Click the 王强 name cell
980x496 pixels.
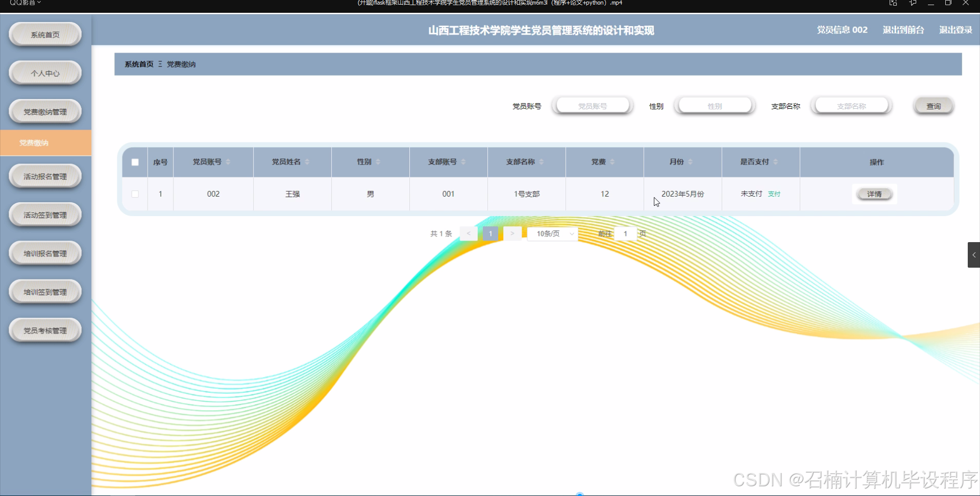tap(292, 194)
